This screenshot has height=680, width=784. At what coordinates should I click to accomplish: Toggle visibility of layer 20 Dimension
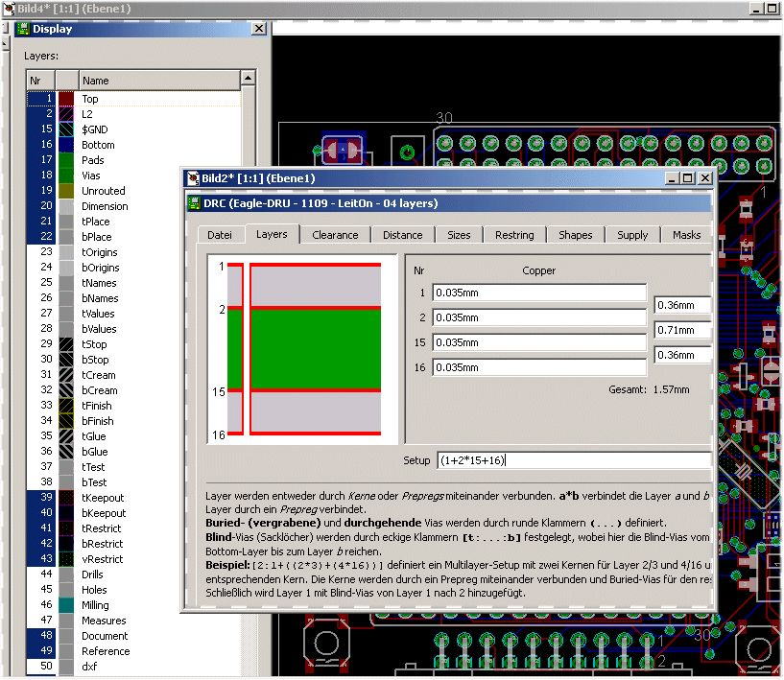tap(40, 206)
